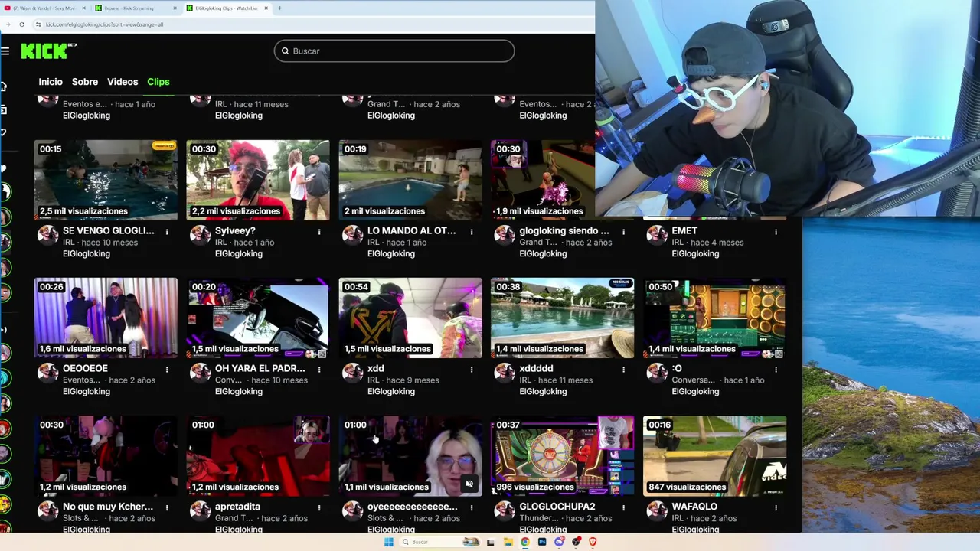Image resolution: width=980 pixels, height=551 pixels.
Task: Click the channel avatar beside Sylveey? title
Action: click(x=200, y=234)
